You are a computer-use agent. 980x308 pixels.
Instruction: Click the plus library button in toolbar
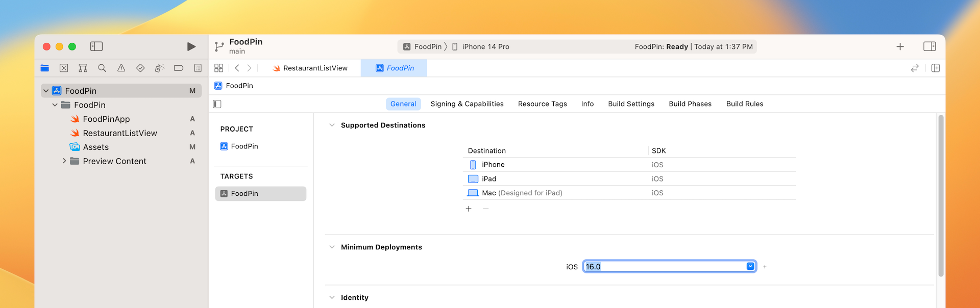(900, 46)
